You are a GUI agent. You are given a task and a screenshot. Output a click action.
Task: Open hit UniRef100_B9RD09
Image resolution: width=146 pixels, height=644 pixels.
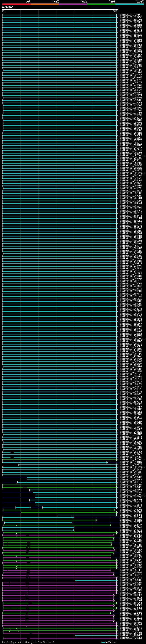click(131, 492)
